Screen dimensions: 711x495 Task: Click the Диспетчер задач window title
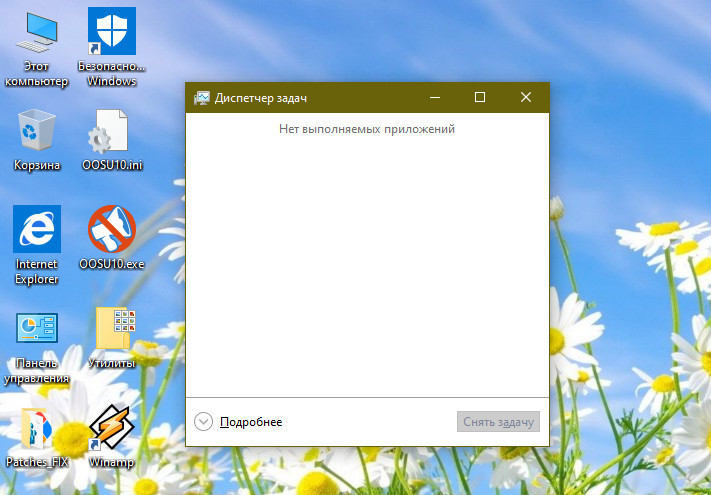tap(261, 98)
